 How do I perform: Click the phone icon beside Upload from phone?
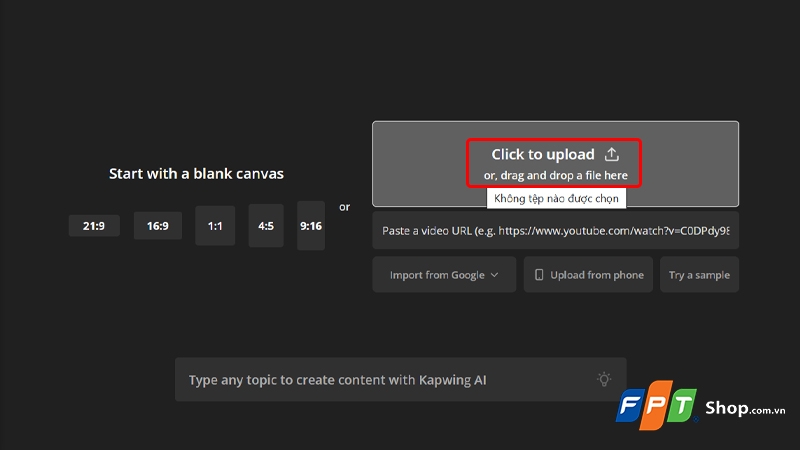[539, 275]
